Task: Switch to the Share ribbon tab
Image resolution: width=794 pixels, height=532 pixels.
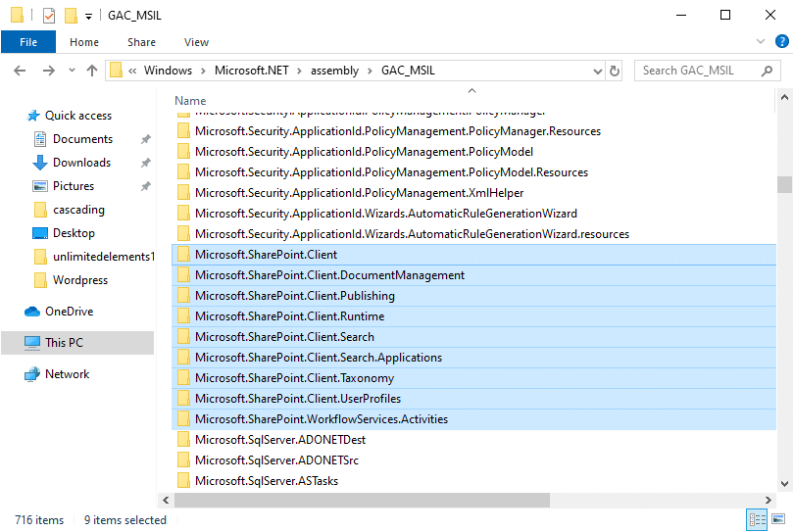Action: click(141, 42)
